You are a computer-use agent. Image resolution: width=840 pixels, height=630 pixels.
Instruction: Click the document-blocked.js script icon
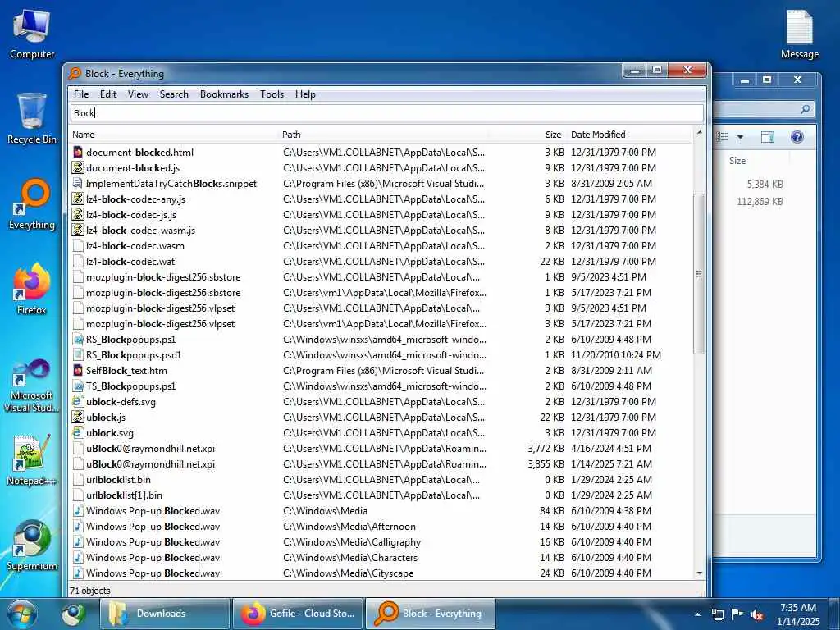[78, 167]
